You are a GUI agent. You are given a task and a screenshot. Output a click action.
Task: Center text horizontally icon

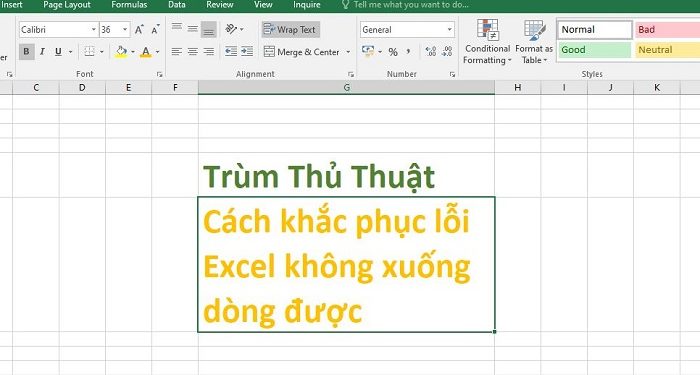[193, 52]
